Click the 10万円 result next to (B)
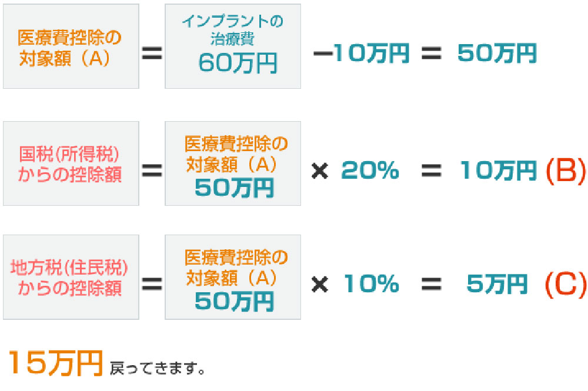588x391 pixels. [498, 171]
